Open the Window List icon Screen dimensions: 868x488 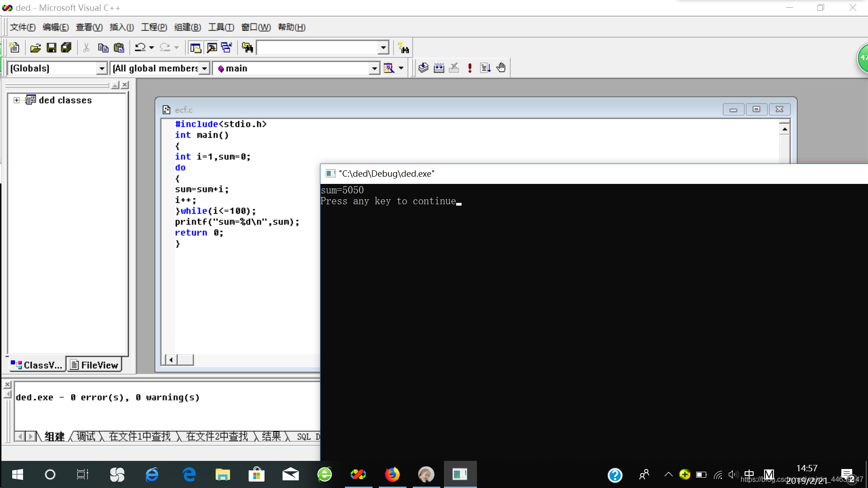[x=226, y=47]
